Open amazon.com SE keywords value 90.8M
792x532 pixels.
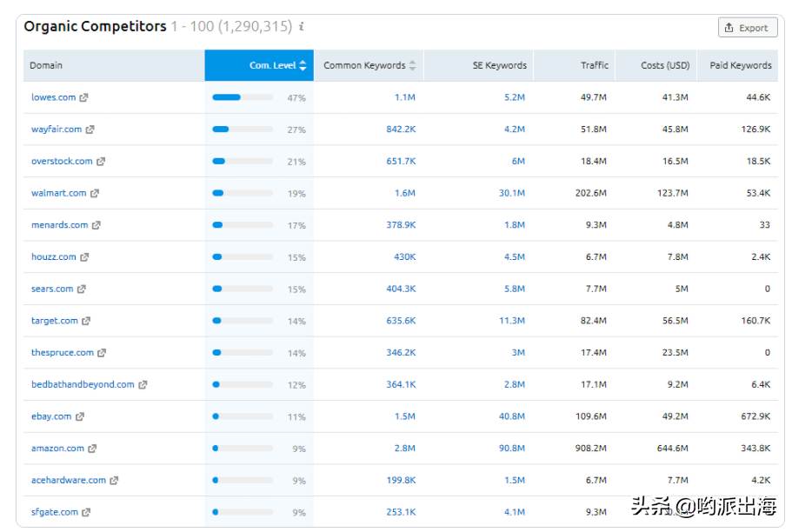click(512, 448)
